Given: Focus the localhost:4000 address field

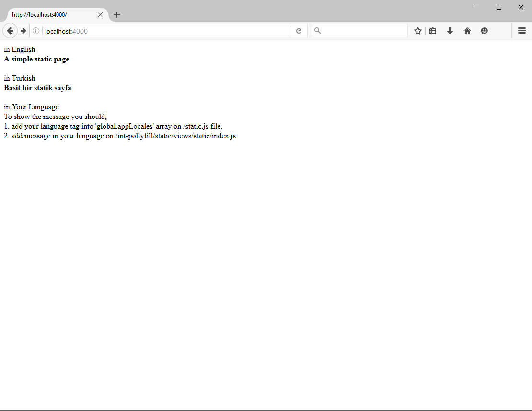Looking at the screenshot, I should click(x=166, y=31).
